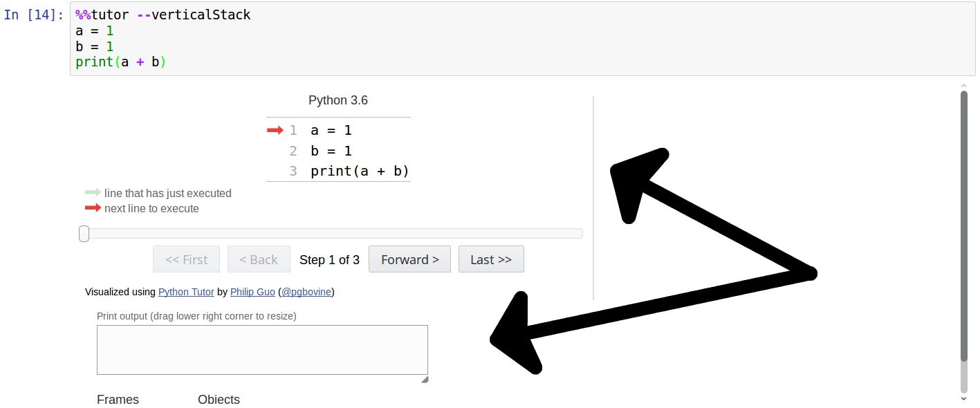Click the green just-executed arrow in legend
This screenshot has height=408, width=980.
point(93,193)
